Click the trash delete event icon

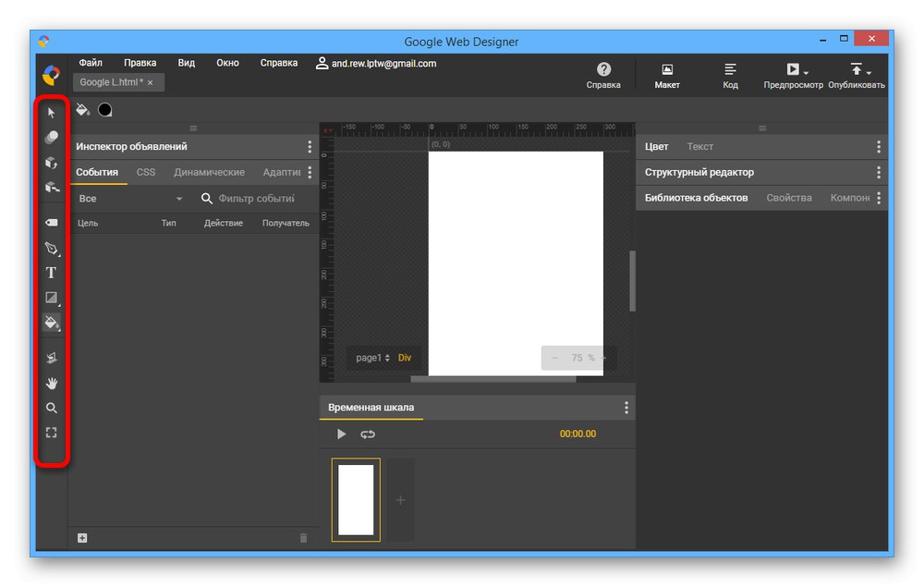click(303, 537)
